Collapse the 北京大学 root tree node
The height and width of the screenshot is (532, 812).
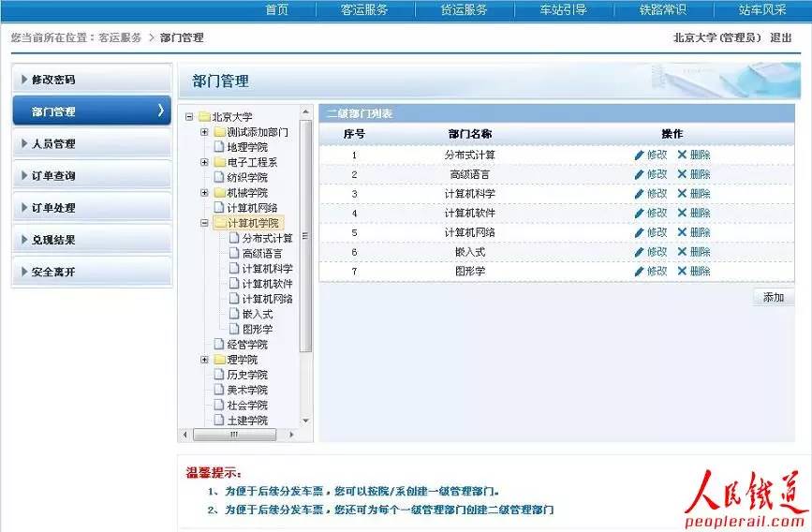189,117
